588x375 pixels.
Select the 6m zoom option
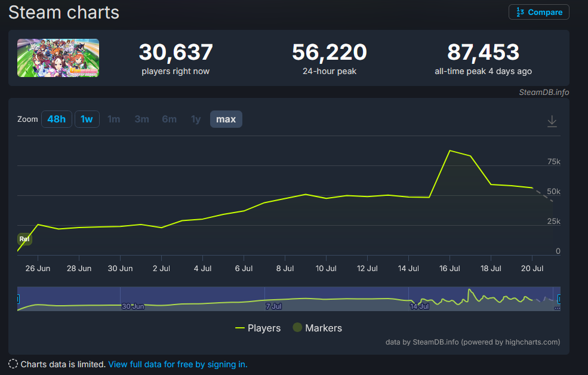click(169, 119)
